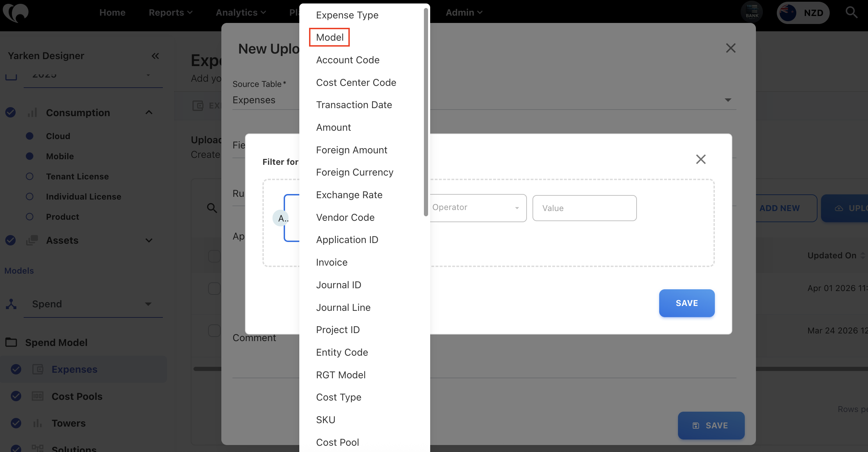Select Vendor Code from dropdown list

pos(345,217)
